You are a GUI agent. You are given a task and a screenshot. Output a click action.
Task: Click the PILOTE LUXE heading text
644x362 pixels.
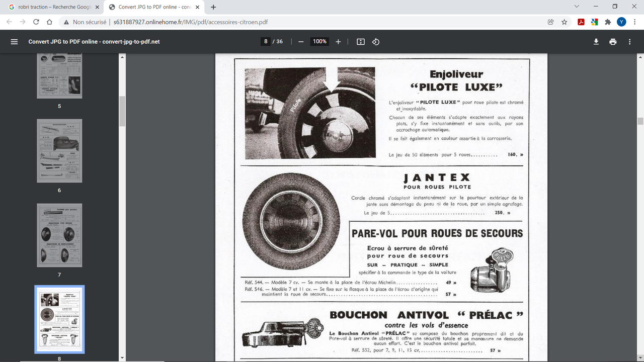[456, 87]
